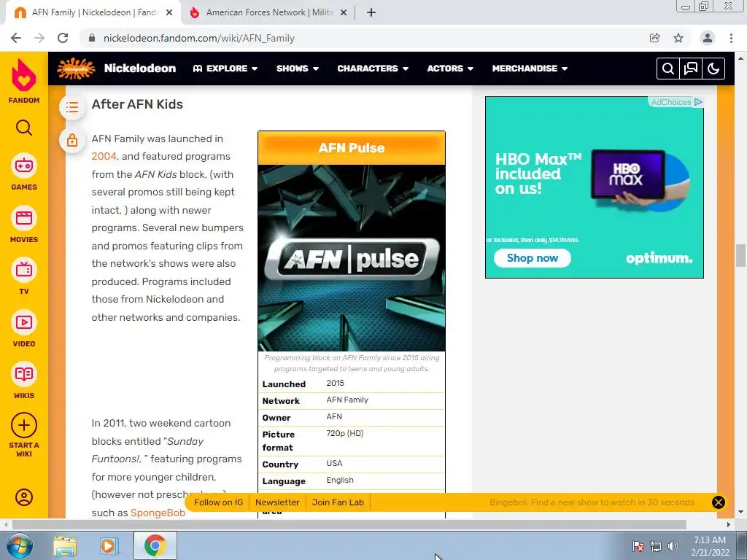Open the media player taskbar icon
Screen dimensions: 747x560
click(x=109, y=546)
